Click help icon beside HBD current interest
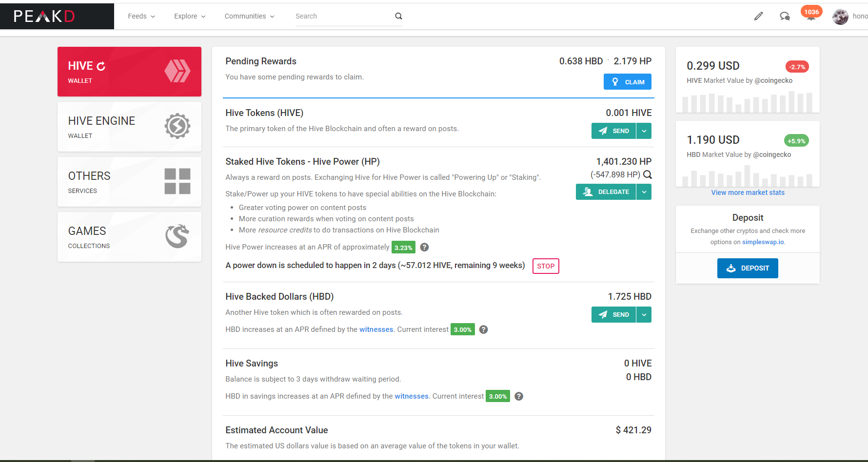Viewport: 868px width, 462px height. click(483, 329)
